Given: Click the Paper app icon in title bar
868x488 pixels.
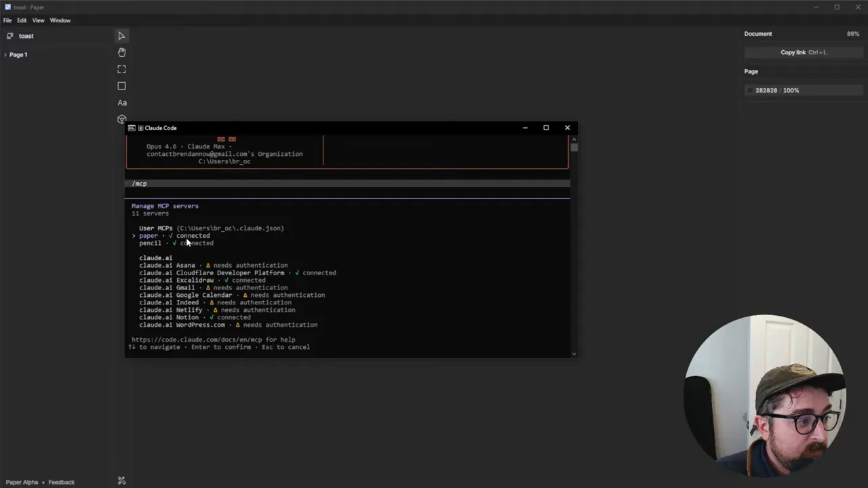Looking at the screenshot, I should coord(7,7).
